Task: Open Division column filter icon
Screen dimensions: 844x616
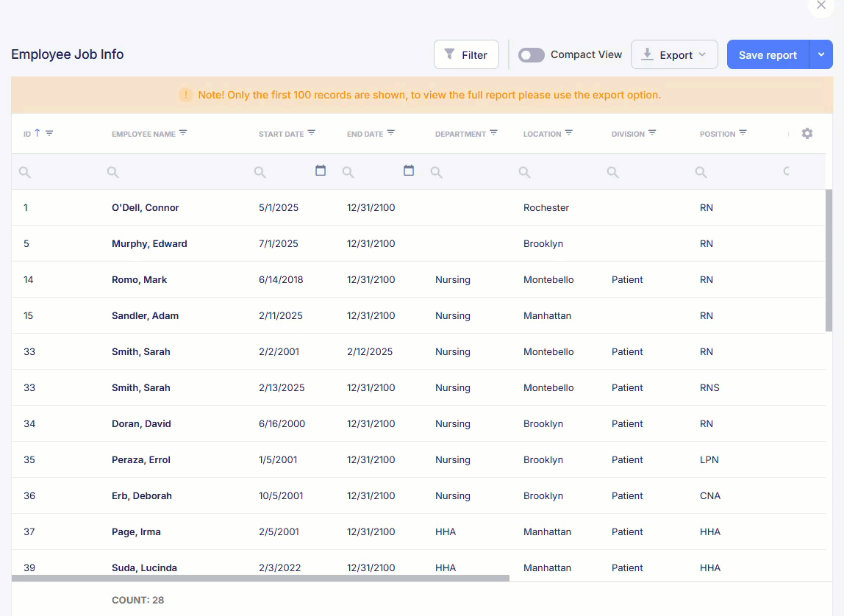Action: click(x=652, y=133)
